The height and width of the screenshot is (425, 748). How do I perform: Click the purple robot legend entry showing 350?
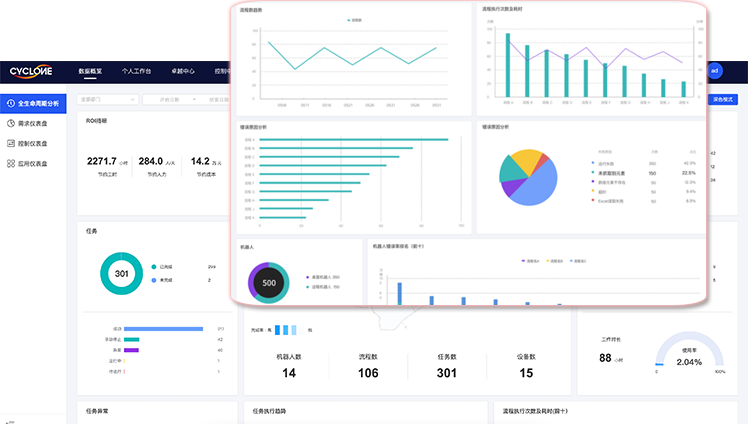pos(323,277)
